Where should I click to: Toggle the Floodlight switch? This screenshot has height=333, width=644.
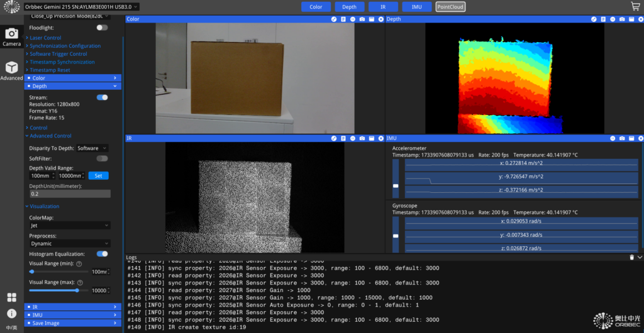pos(102,28)
